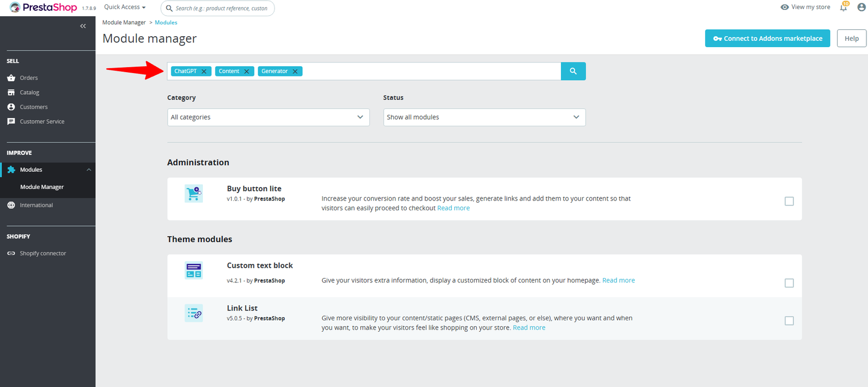Collapse the Modules menu chevron
Screen dimensions: 868x387
tap(89, 170)
